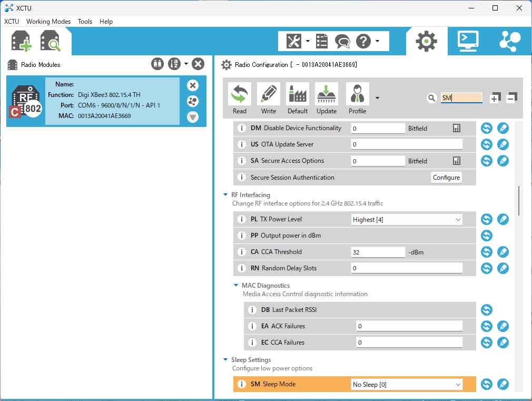
Task: Collapse the Sleep Settings section
Action: pyautogui.click(x=225, y=359)
